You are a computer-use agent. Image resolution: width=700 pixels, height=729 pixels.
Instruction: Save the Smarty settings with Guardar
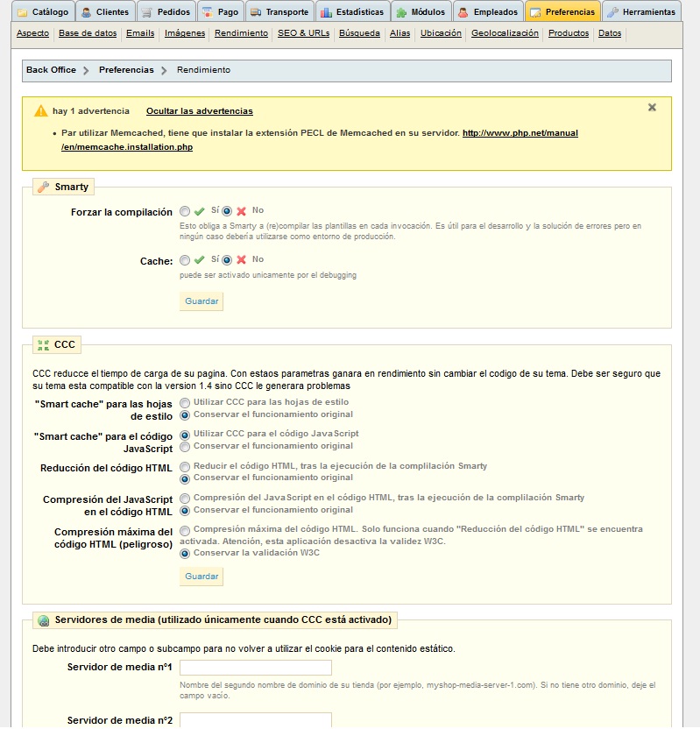[202, 301]
